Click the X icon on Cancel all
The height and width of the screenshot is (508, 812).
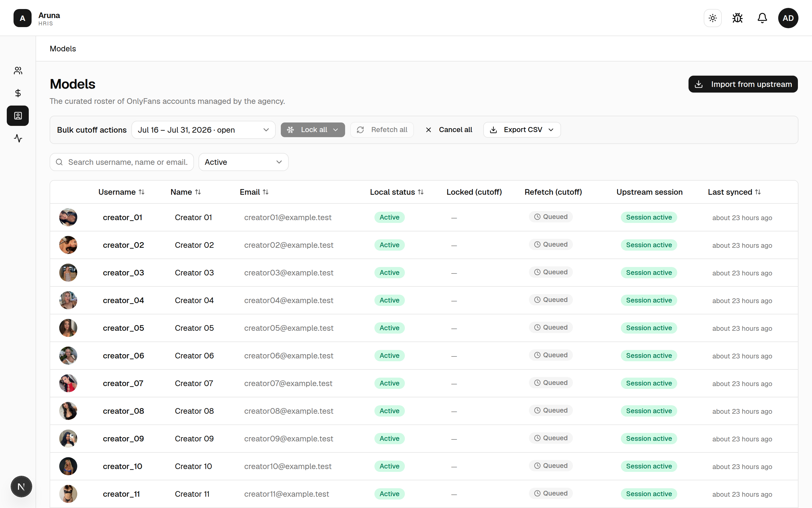coord(429,130)
